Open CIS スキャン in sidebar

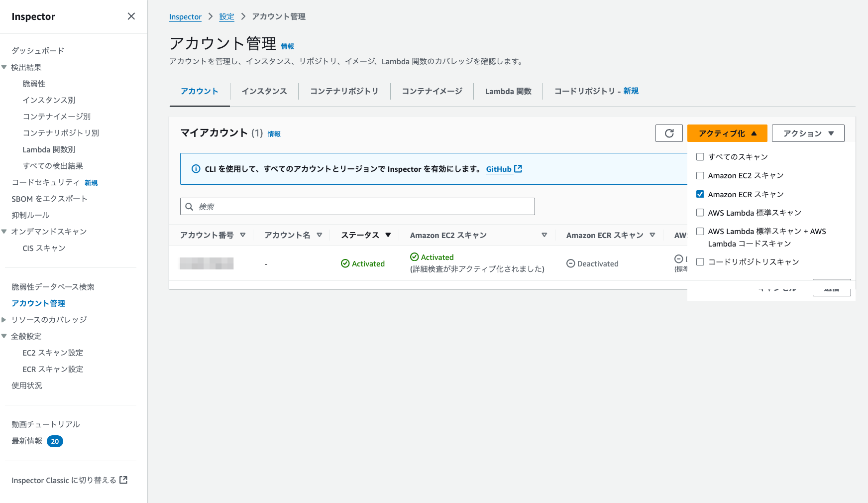pyautogui.click(x=44, y=248)
